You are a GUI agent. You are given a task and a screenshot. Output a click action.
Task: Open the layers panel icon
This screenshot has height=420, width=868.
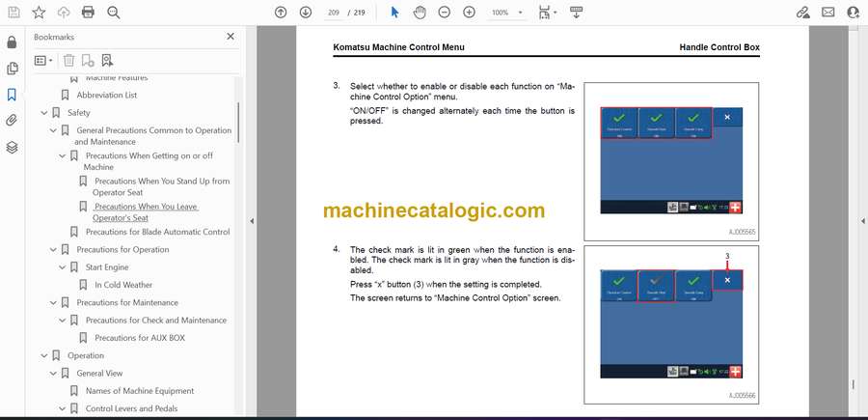coord(12,147)
